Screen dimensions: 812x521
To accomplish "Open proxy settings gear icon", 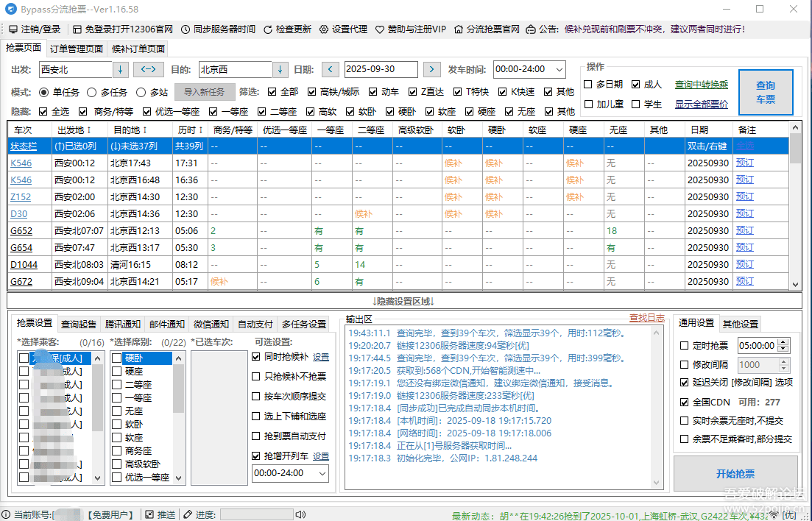I will click(x=324, y=29).
